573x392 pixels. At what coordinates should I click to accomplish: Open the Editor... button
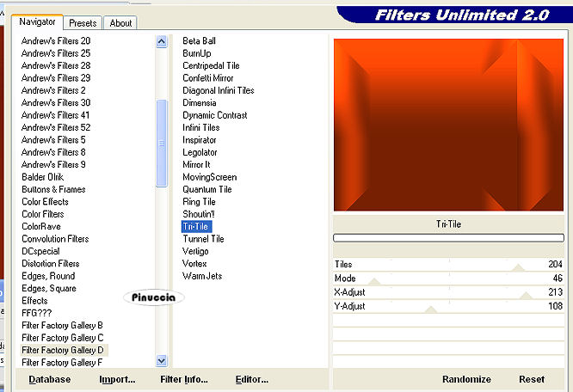(252, 380)
